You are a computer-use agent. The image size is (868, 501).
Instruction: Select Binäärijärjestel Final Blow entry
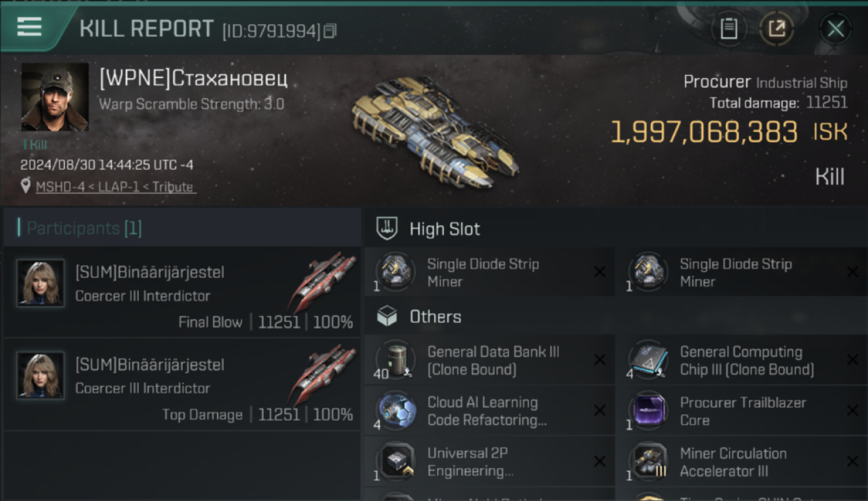pos(182,291)
